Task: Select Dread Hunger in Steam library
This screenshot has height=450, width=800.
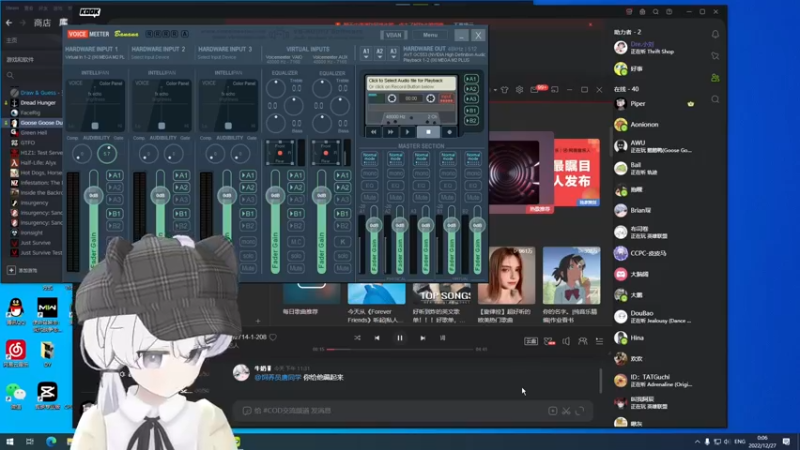Action: pos(38,103)
